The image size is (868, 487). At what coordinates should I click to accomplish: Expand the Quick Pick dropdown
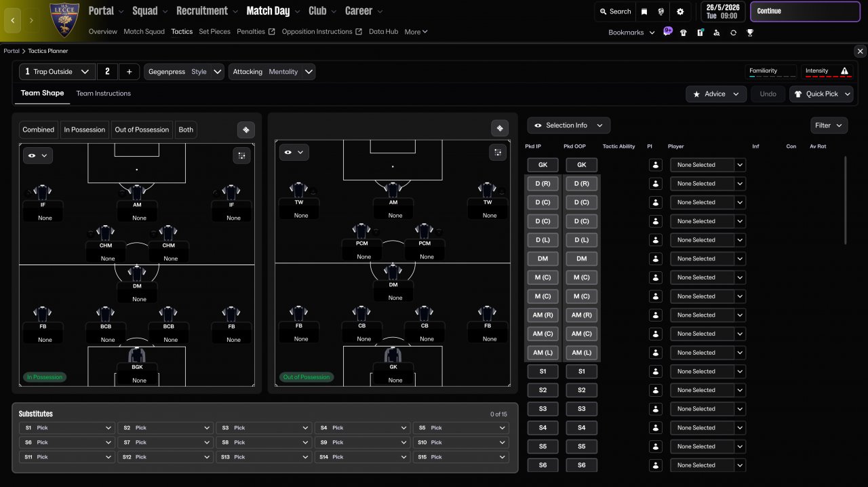[821, 94]
